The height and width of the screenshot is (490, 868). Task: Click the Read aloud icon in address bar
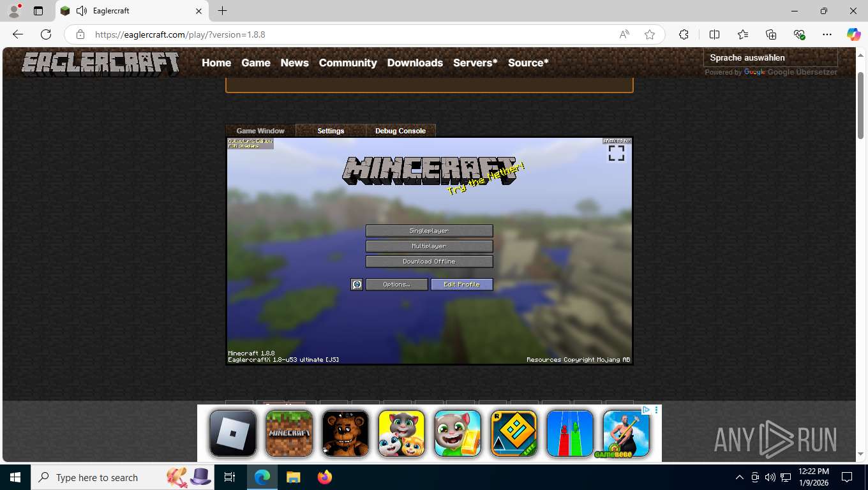624,34
